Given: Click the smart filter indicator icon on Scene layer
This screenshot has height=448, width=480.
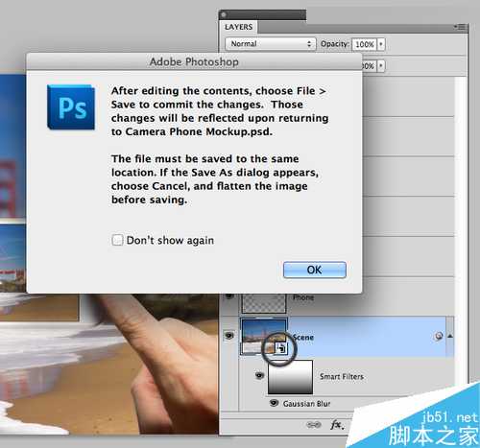Looking at the screenshot, I should pos(439,336).
